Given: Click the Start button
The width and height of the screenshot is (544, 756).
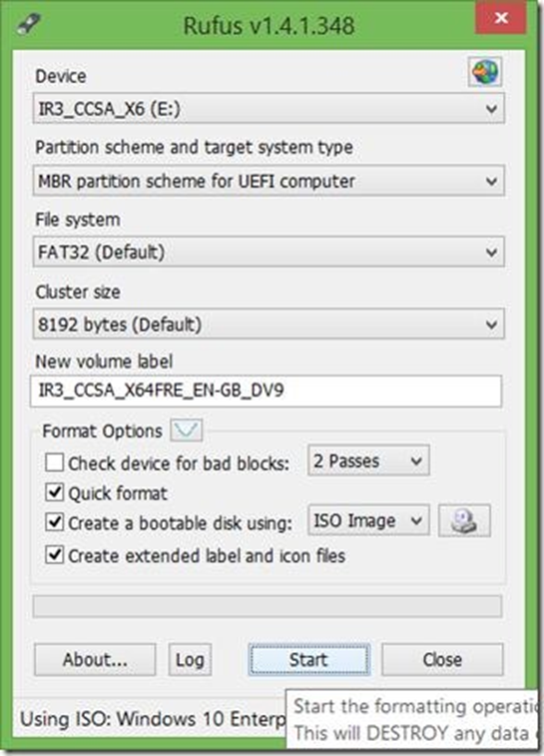Looking at the screenshot, I should click(309, 659).
